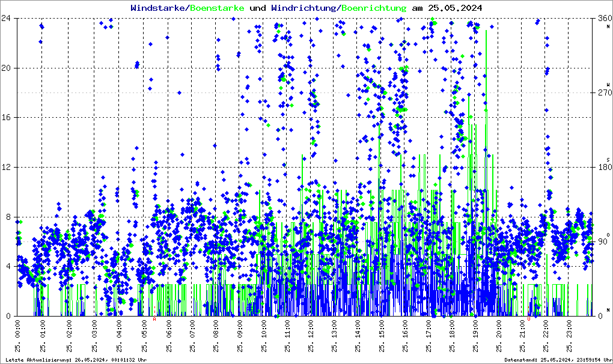This screenshot has height=364, width=613.
Task: Click the "19:00" time axis label
Action: coord(475,329)
